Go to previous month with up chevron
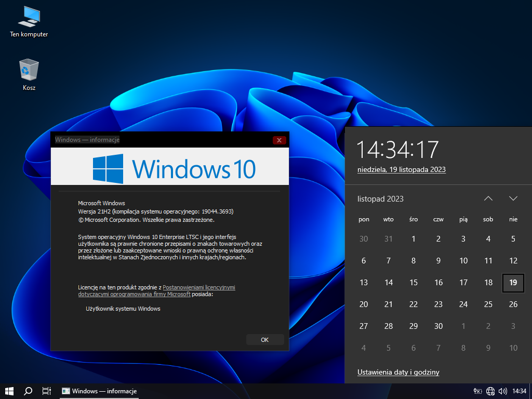The image size is (532, 399). 488,198
